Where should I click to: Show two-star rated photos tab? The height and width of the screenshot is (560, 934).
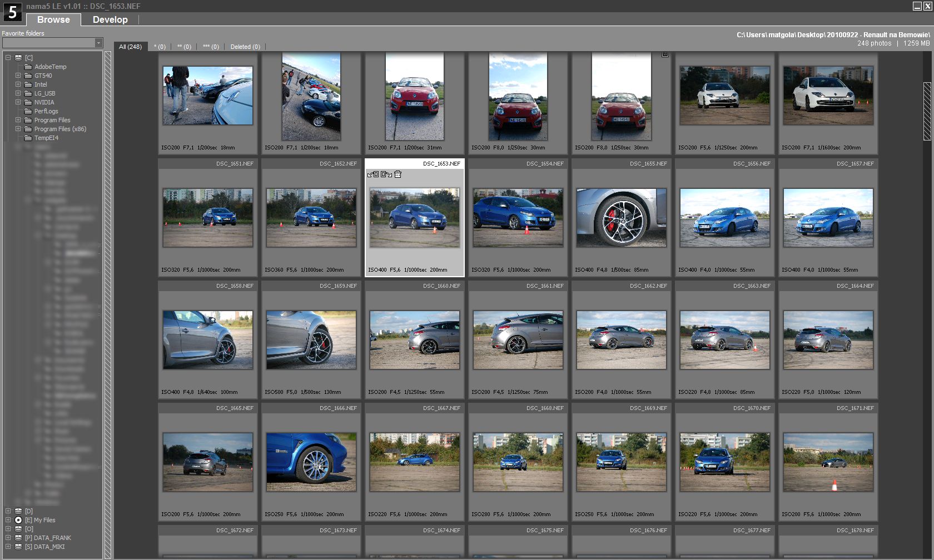184,47
